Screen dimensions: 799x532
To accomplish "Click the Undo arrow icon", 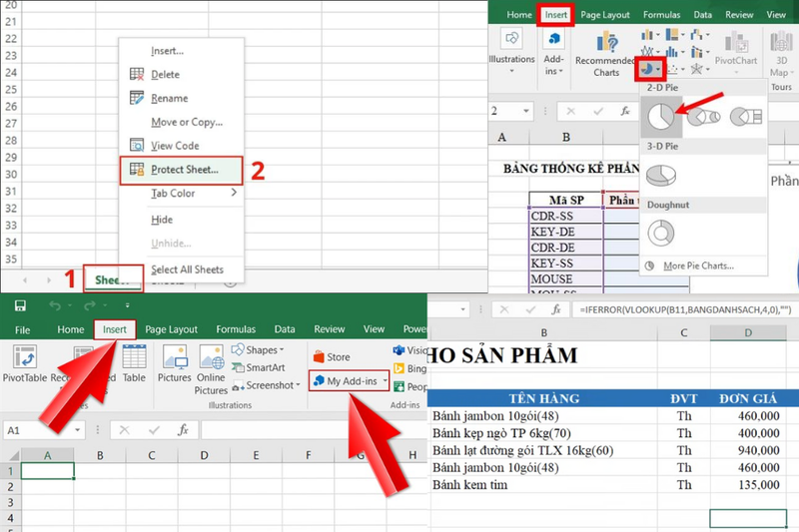I will [55, 305].
